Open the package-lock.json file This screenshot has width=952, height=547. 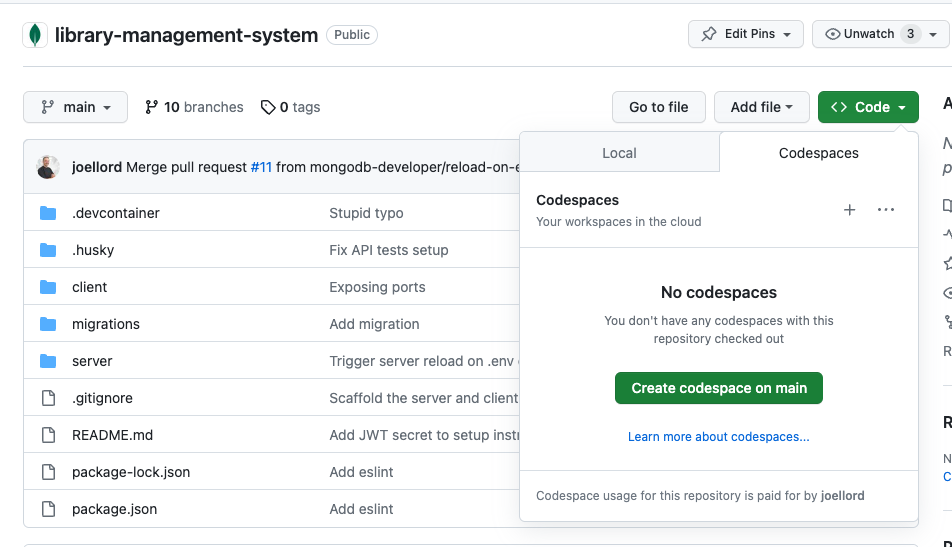coord(131,472)
